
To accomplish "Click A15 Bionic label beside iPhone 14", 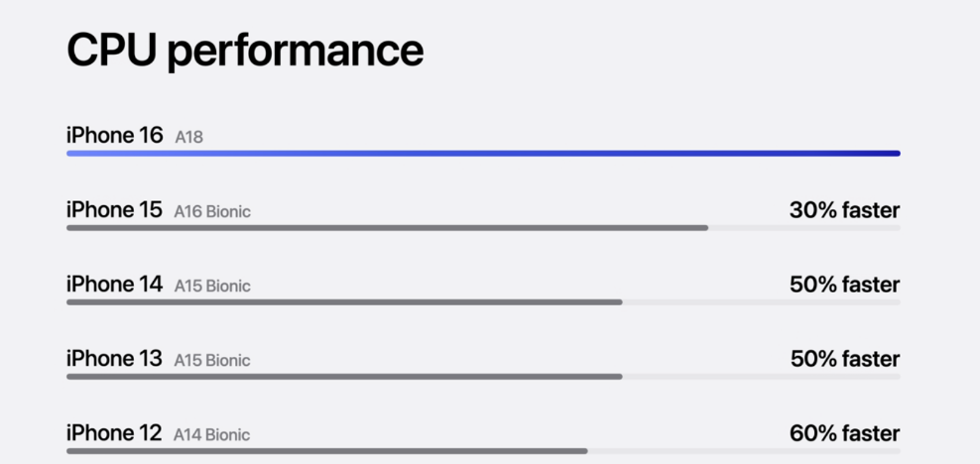I will coord(212,286).
